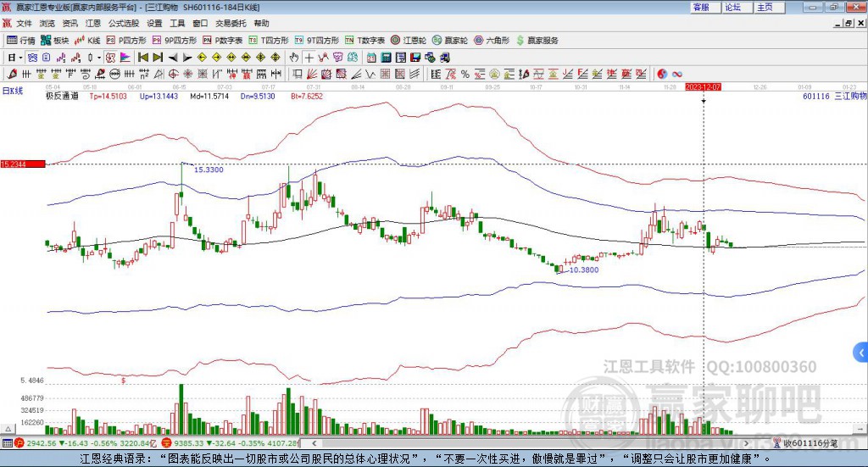
Task: Expand the candlestick style dropdown arrow
Action: coord(99,58)
